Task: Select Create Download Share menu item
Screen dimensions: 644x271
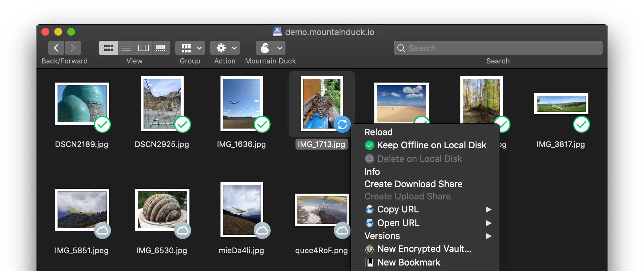Action: click(x=413, y=184)
